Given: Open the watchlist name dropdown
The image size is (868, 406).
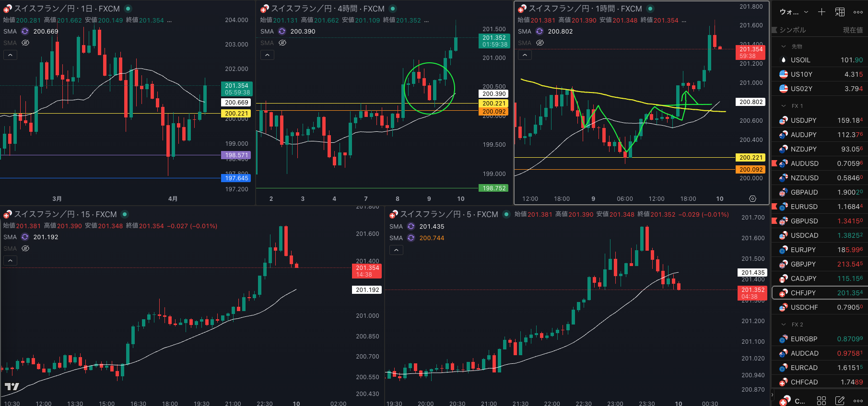Looking at the screenshot, I should pyautogui.click(x=794, y=12).
